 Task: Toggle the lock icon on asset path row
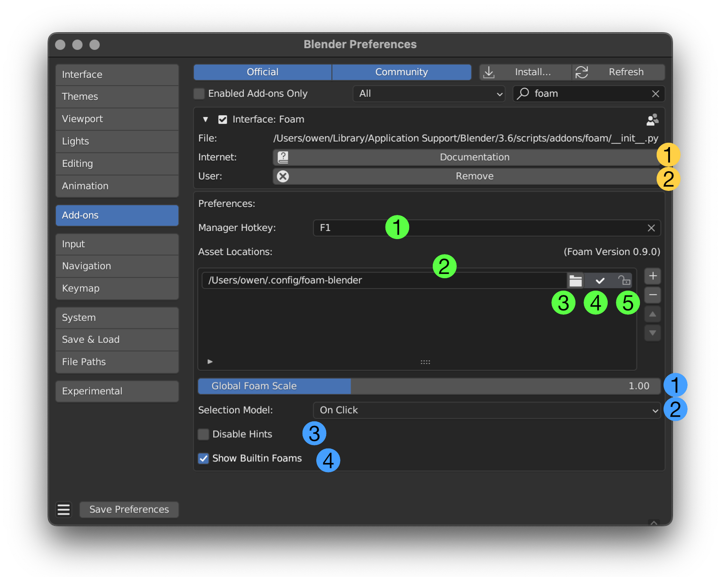[624, 281]
